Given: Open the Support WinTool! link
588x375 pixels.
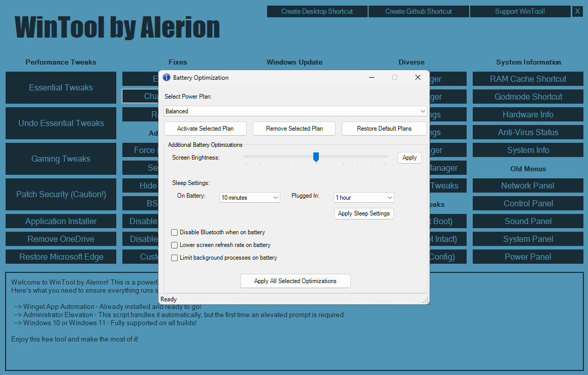Looking at the screenshot, I should (520, 11).
